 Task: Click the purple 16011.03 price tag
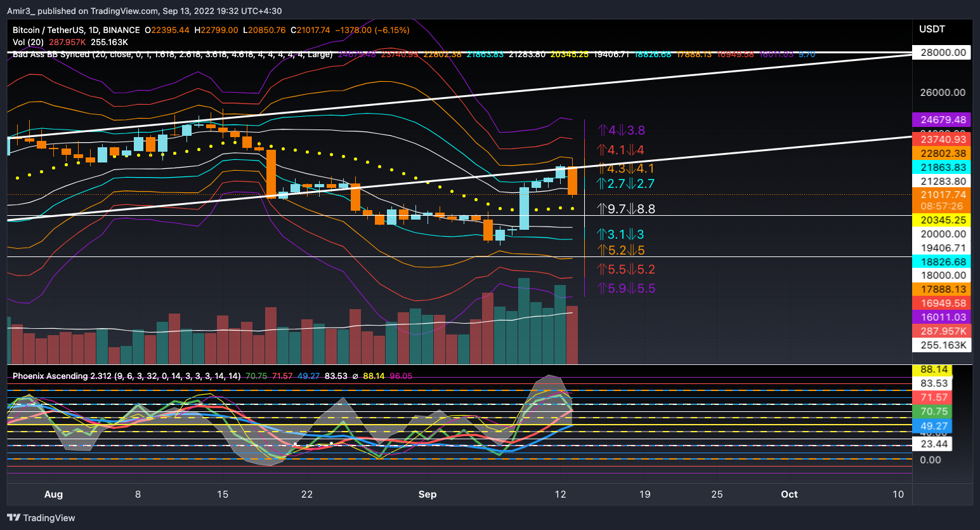tap(943, 317)
